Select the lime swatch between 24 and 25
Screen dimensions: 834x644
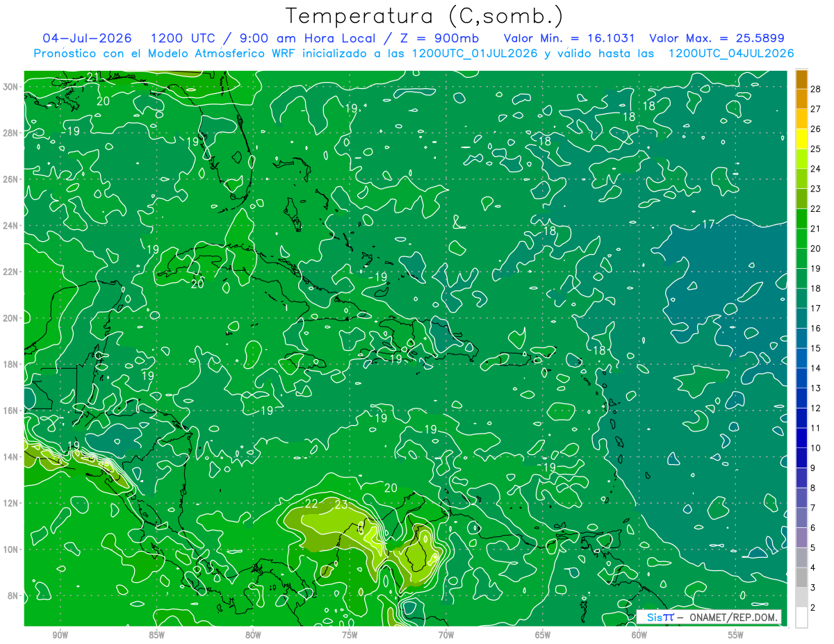pos(801,159)
